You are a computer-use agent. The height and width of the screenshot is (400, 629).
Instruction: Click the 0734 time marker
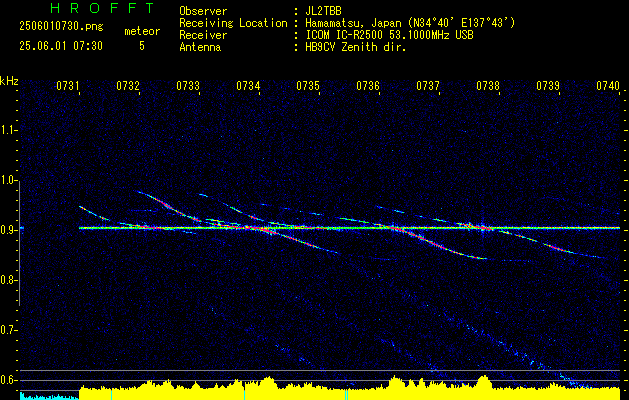click(248, 85)
